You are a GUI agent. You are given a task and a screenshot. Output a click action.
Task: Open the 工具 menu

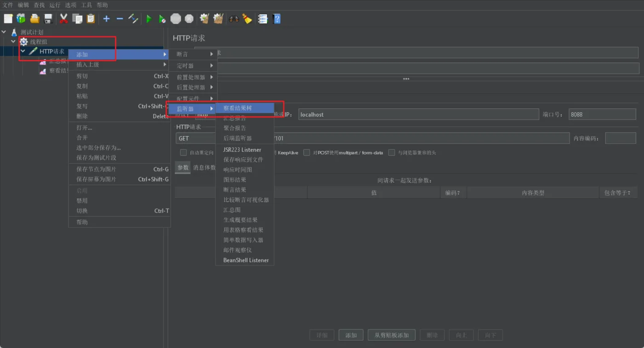tap(86, 5)
